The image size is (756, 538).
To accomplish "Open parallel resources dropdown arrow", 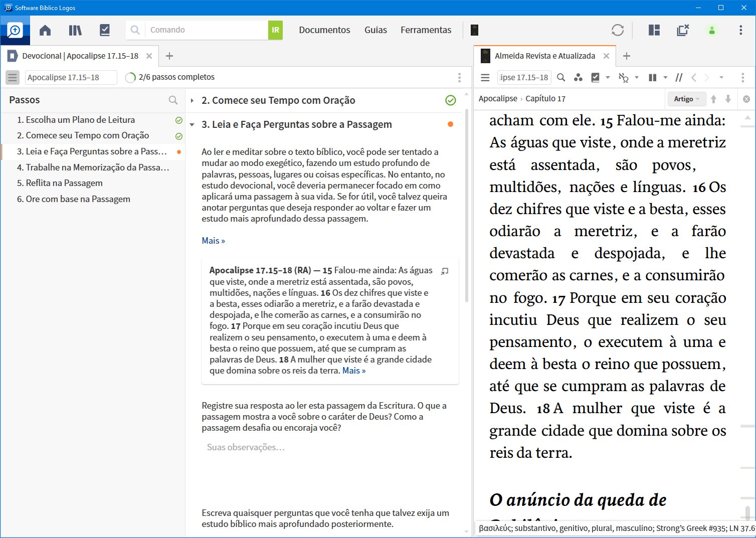I will (x=665, y=77).
